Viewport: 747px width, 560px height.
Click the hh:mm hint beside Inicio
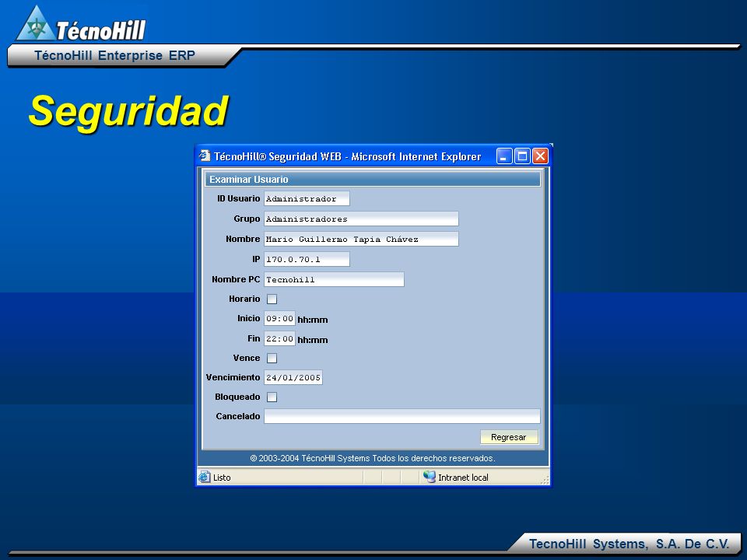point(313,320)
